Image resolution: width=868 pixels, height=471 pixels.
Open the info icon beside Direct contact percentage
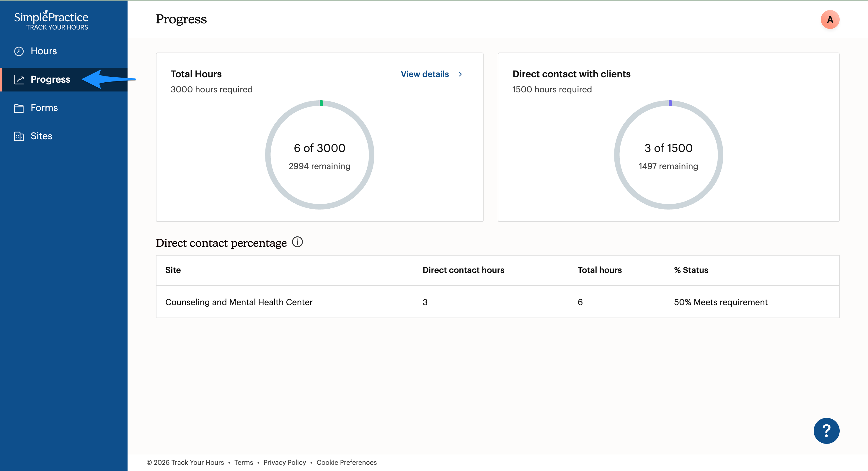pyautogui.click(x=297, y=242)
